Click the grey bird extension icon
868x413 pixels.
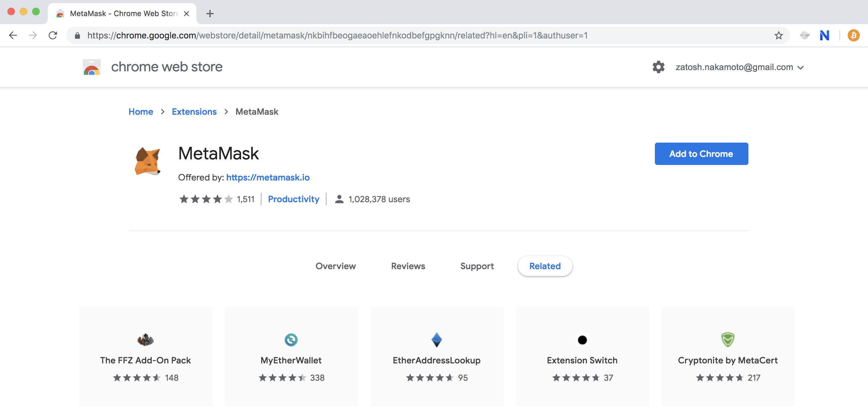(805, 35)
